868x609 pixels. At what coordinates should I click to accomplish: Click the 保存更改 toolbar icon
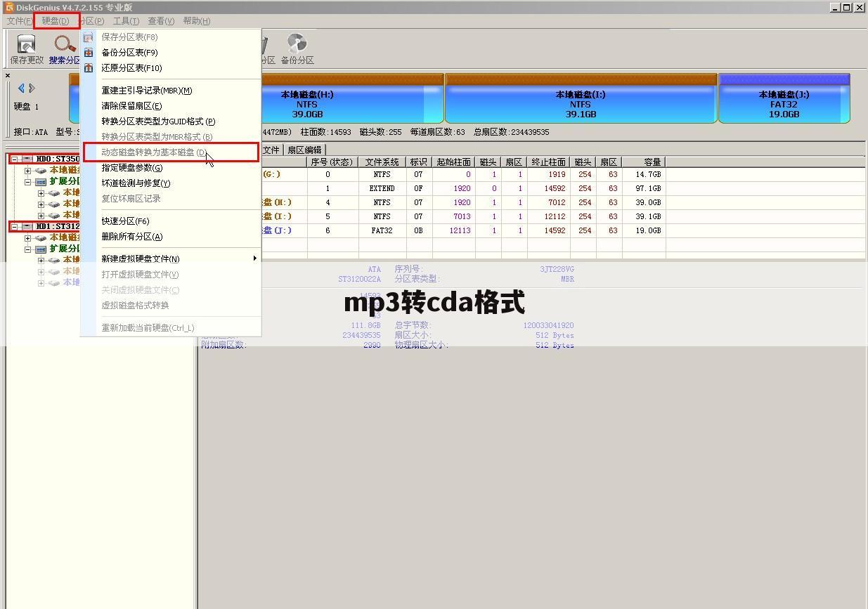tap(27, 44)
